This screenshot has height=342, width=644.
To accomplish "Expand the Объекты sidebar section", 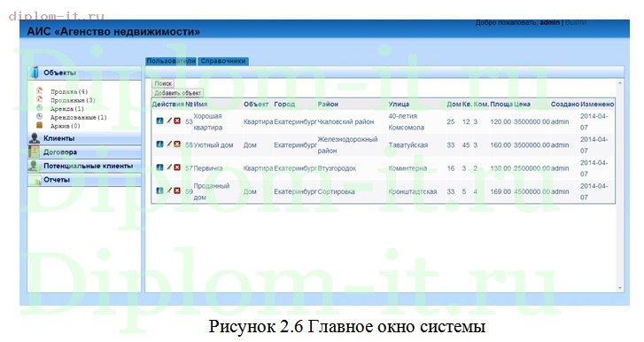I will (x=84, y=73).
